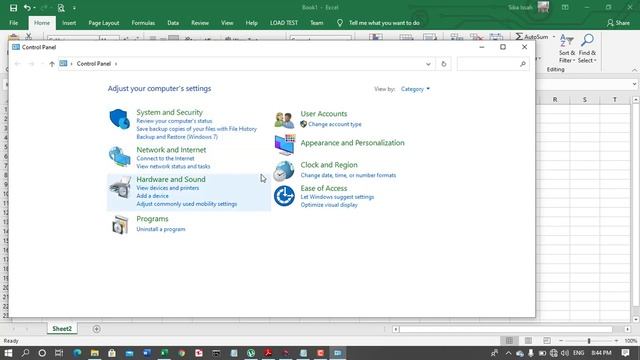Click the Excel Sort & Filter icon
The image size is (640, 360).
pos(567,40)
